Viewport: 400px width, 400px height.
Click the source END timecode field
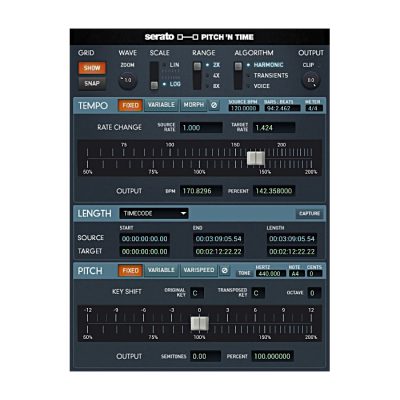click(x=218, y=239)
